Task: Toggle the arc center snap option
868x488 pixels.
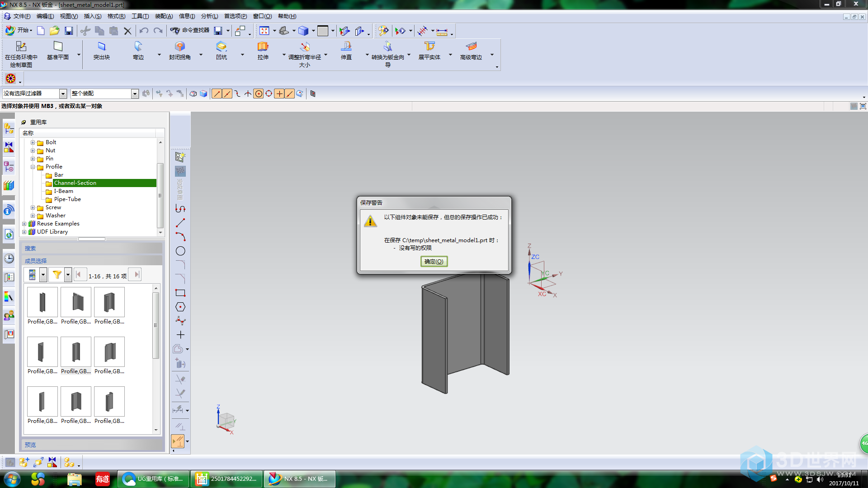Action: [259, 94]
